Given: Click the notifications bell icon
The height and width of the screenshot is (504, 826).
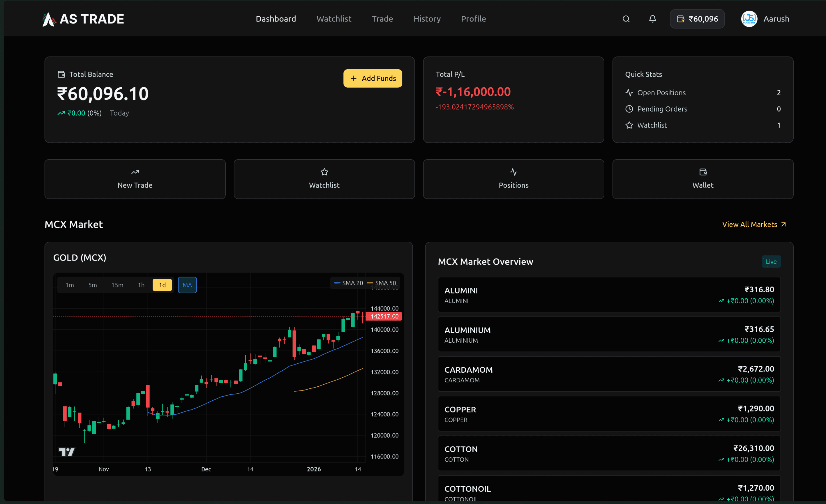Looking at the screenshot, I should 652,19.
